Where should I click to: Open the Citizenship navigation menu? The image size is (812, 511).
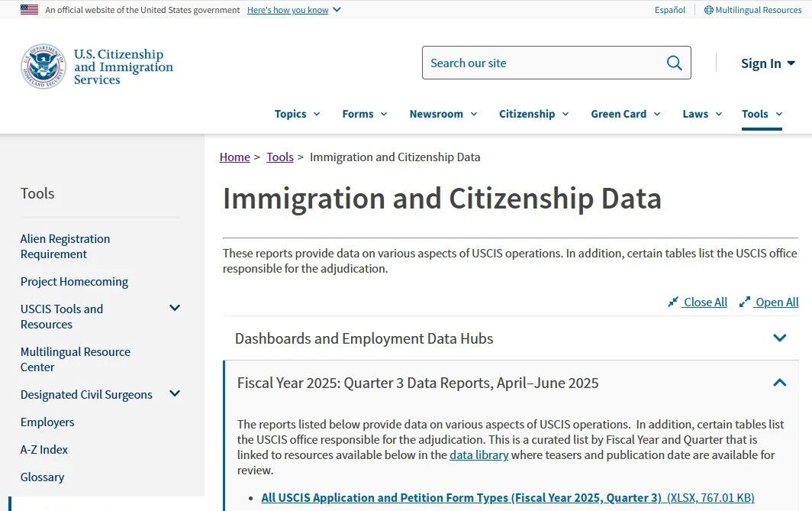point(533,114)
